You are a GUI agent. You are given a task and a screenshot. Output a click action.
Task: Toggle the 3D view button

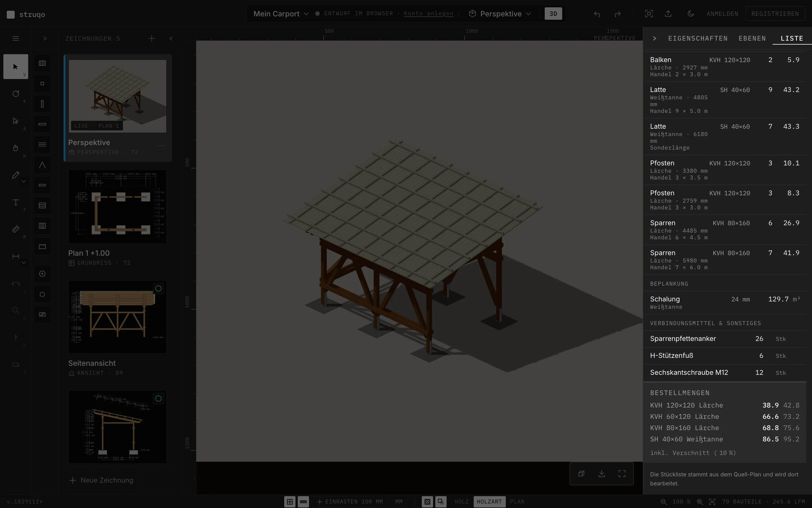point(553,14)
